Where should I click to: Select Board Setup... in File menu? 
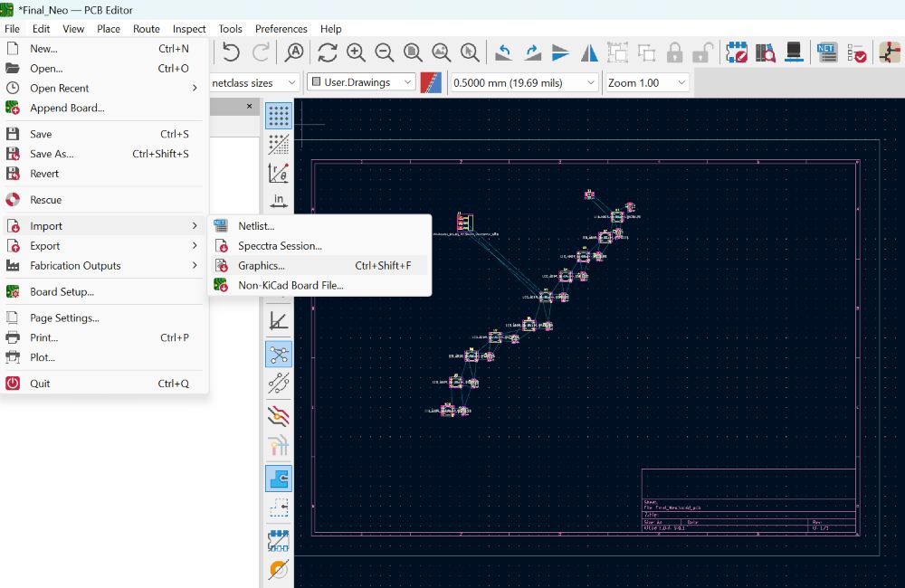coord(102,292)
